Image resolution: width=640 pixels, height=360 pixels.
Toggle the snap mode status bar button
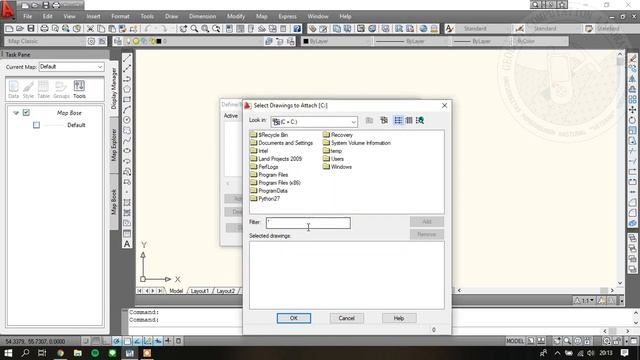point(85,341)
